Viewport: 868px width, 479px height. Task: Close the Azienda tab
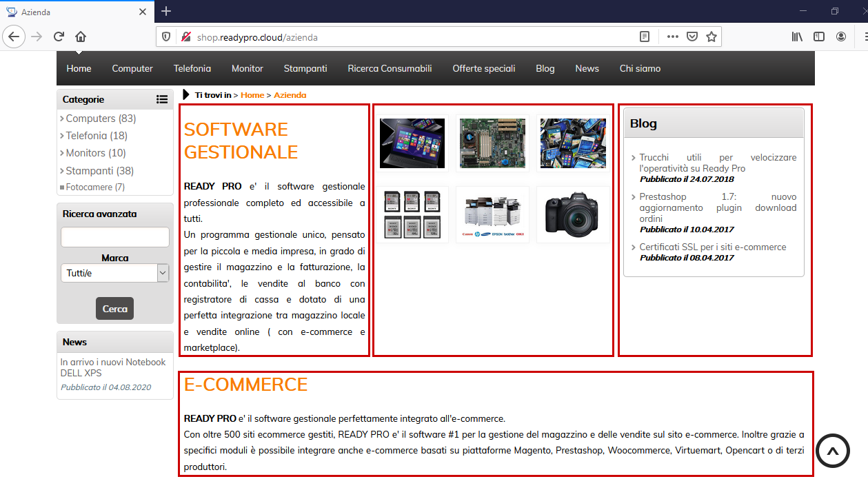(x=143, y=12)
